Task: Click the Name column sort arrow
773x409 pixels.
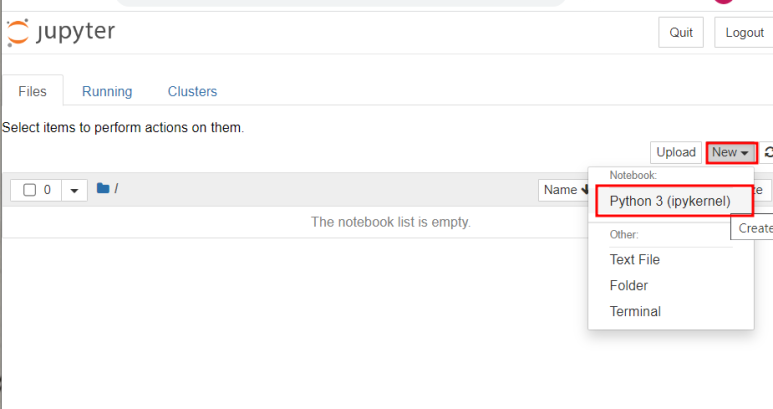Action: click(585, 190)
